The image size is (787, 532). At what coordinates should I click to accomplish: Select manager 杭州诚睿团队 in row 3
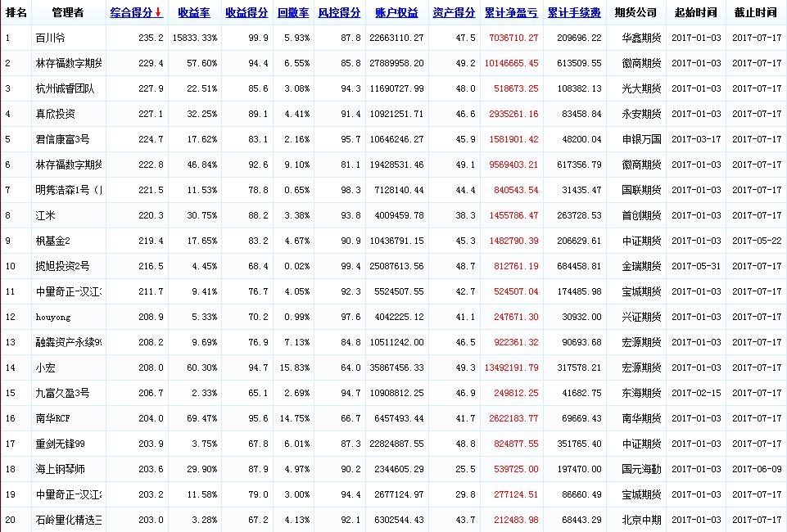(x=65, y=88)
